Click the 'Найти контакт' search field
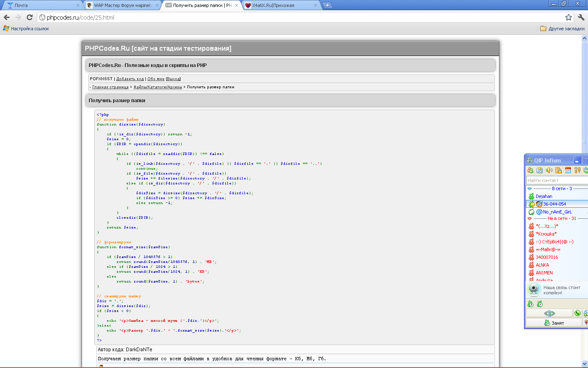Viewport: 588px width, 368px height. point(555,180)
